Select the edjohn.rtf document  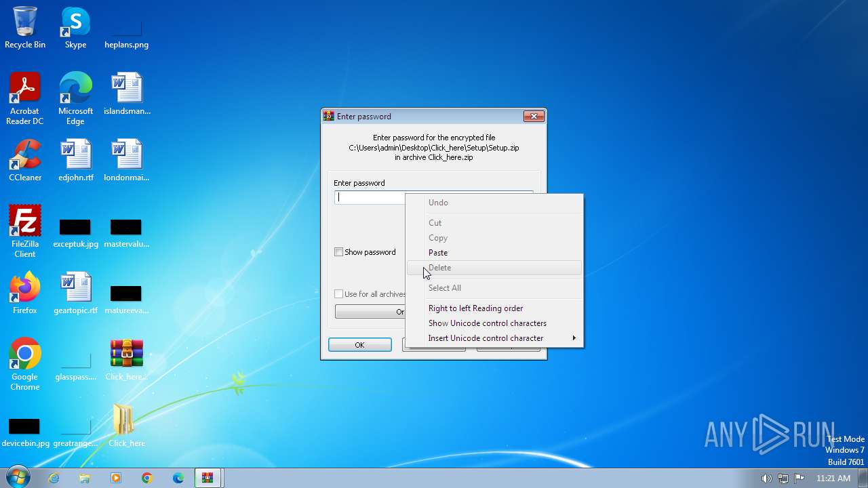click(75, 160)
